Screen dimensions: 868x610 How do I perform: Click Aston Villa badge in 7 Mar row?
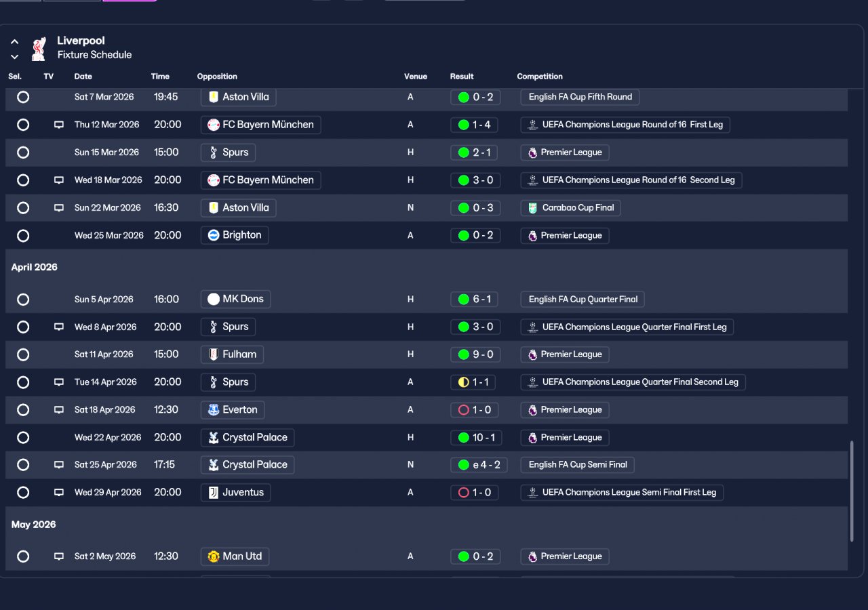(x=214, y=97)
